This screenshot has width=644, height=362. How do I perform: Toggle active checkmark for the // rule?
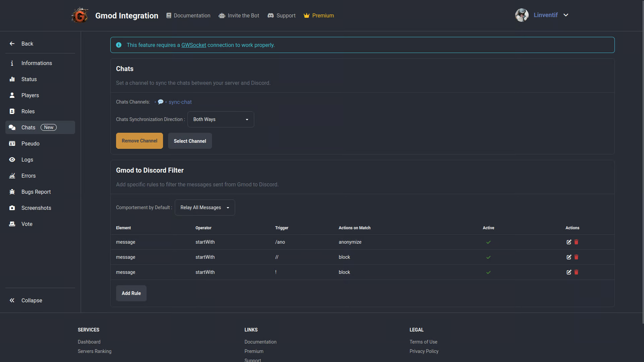[x=488, y=257]
